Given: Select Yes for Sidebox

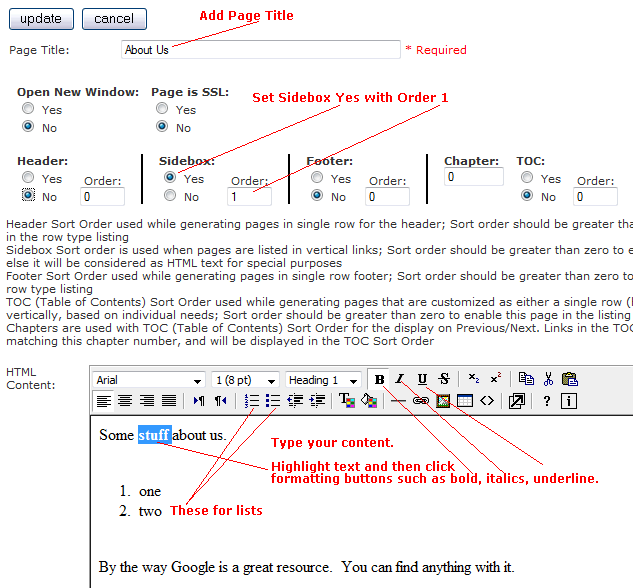Looking at the screenshot, I should coord(170,177).
